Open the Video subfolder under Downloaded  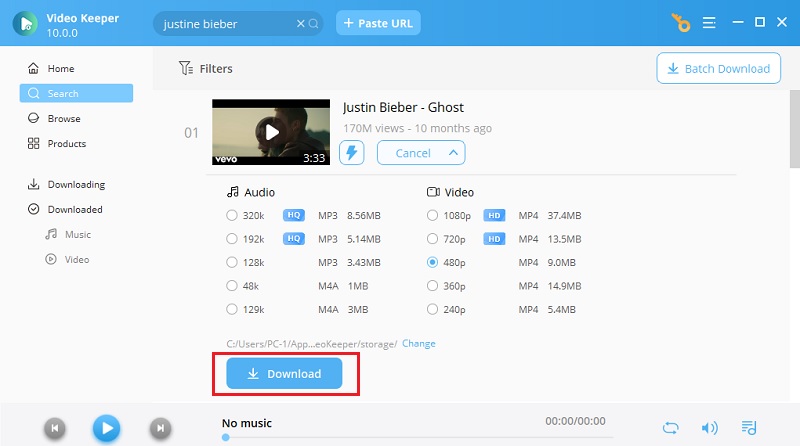coord(76,259)
